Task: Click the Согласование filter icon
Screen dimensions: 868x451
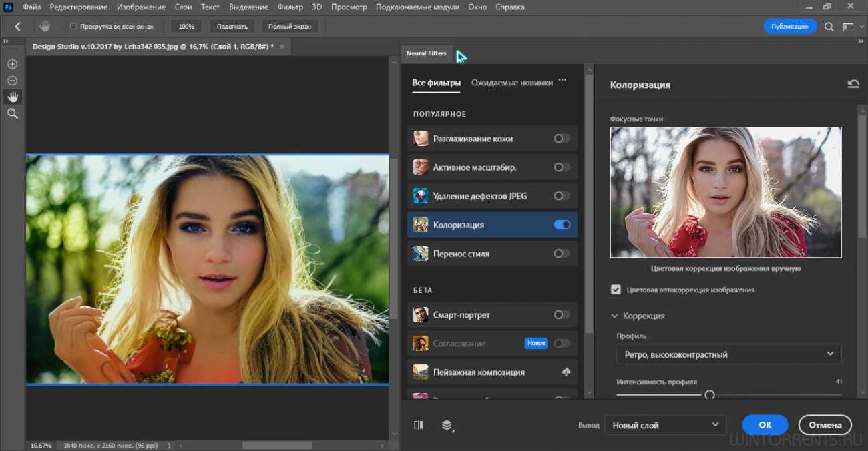Action: point(420,344)
